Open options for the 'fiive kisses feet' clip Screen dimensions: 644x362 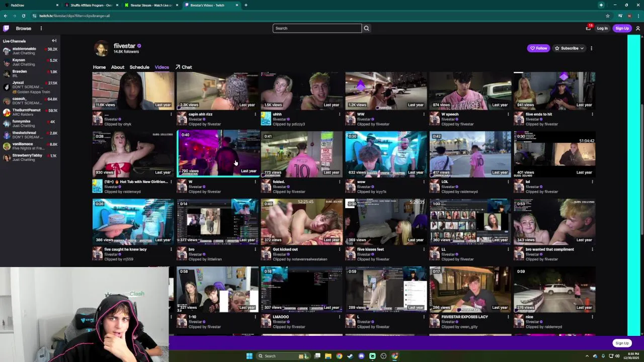point(424,249)
